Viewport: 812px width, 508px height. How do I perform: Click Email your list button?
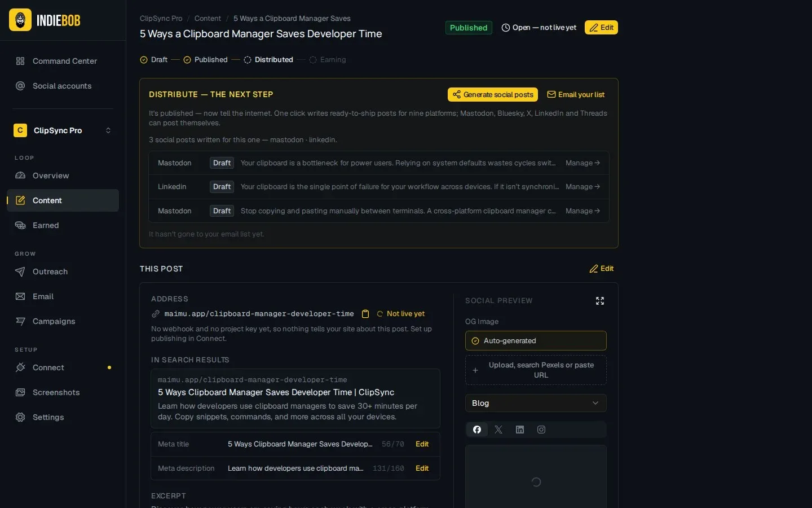pos(576,95)
